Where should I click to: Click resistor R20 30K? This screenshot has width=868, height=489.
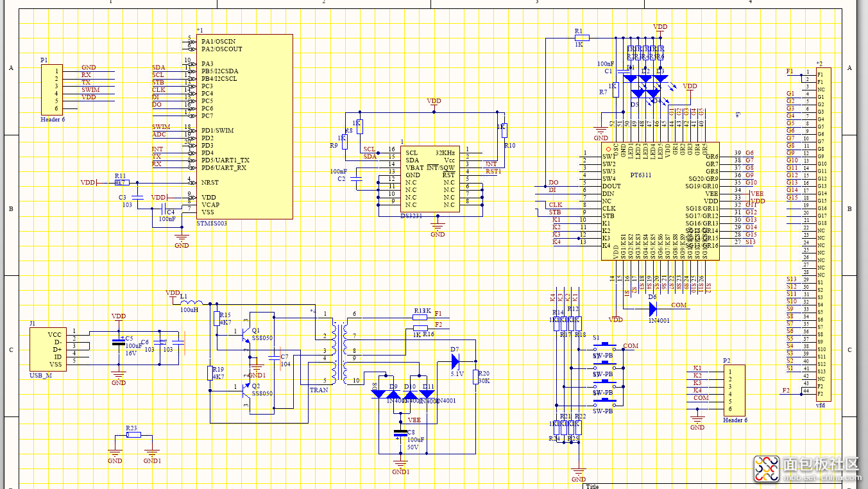coord(475,376)
